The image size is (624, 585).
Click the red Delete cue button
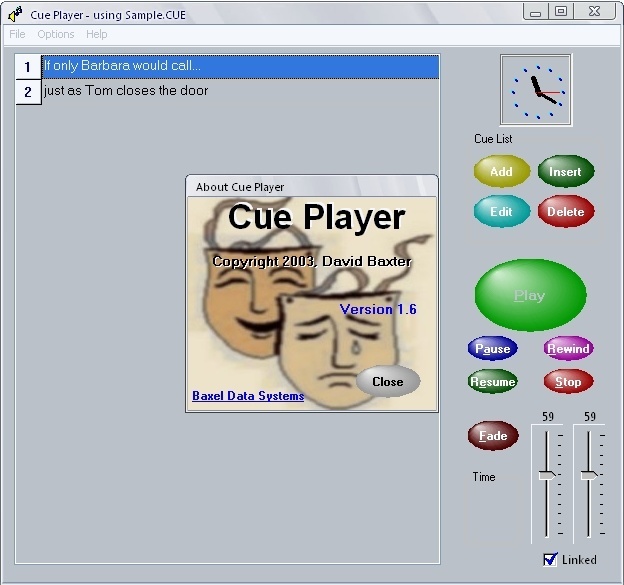566,211
